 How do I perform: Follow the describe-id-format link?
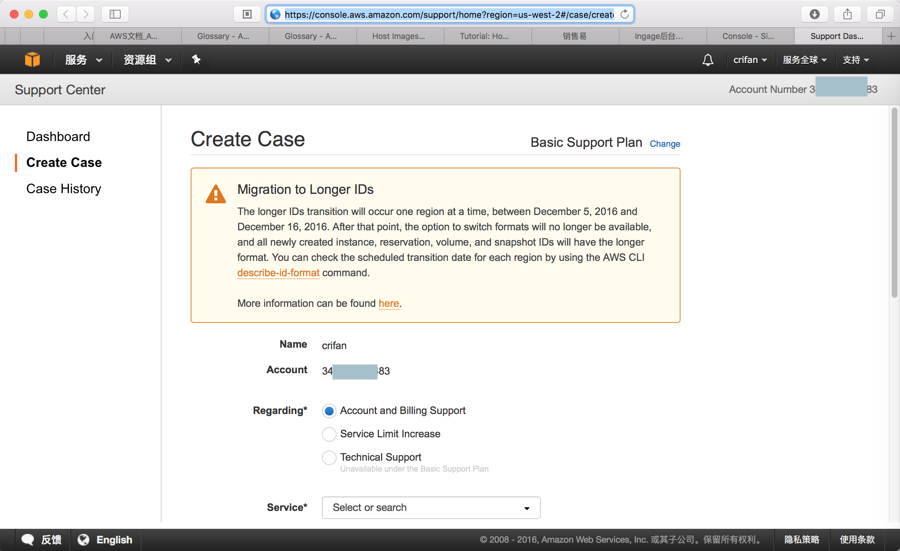pyautogui.click(x=278, y=273)
